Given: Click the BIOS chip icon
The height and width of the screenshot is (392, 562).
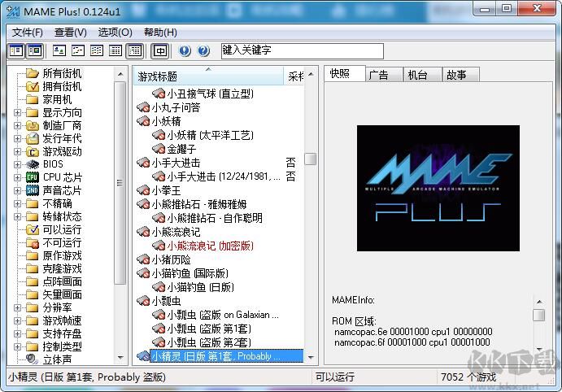Looking at the screenshot, I should 33,164.
